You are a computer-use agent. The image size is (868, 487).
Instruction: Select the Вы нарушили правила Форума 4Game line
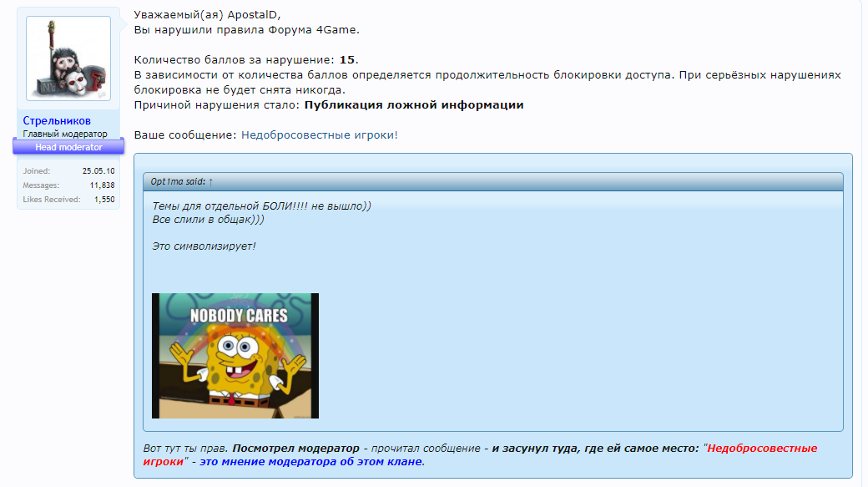247,30
